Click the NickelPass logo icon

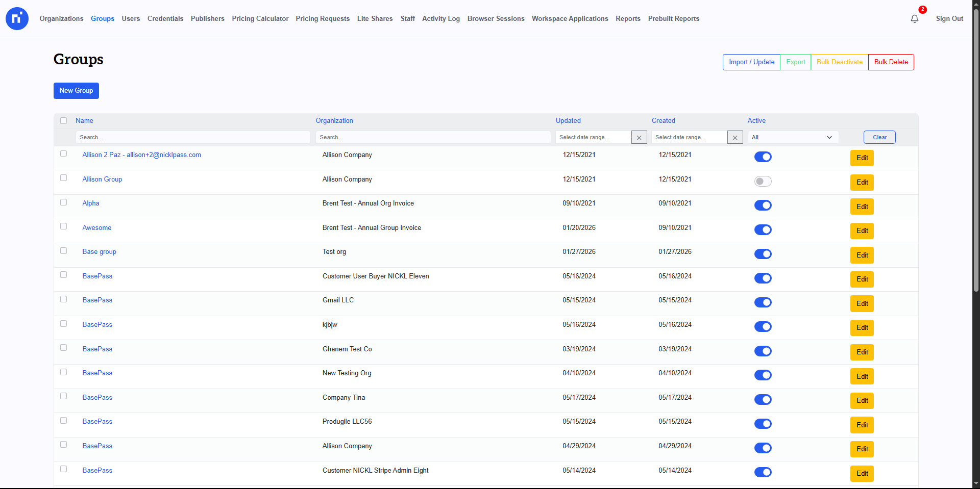coord(17,19)
